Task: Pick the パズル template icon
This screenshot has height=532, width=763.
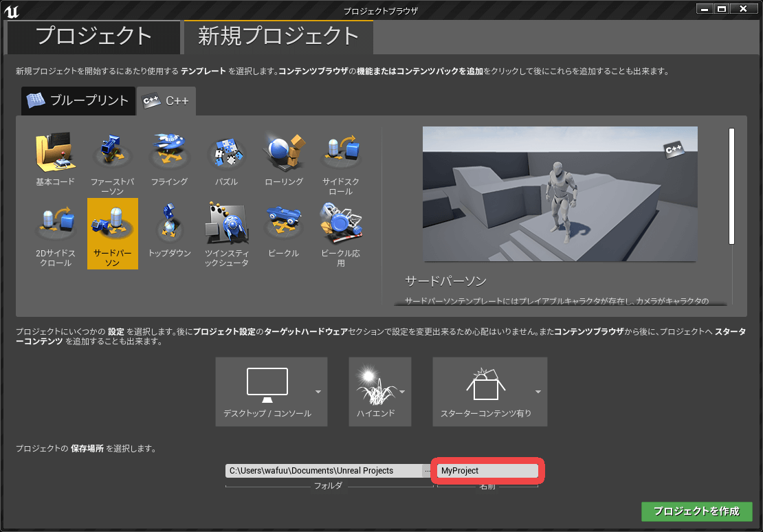Action: pyautogui.click(x=226, y=153)
